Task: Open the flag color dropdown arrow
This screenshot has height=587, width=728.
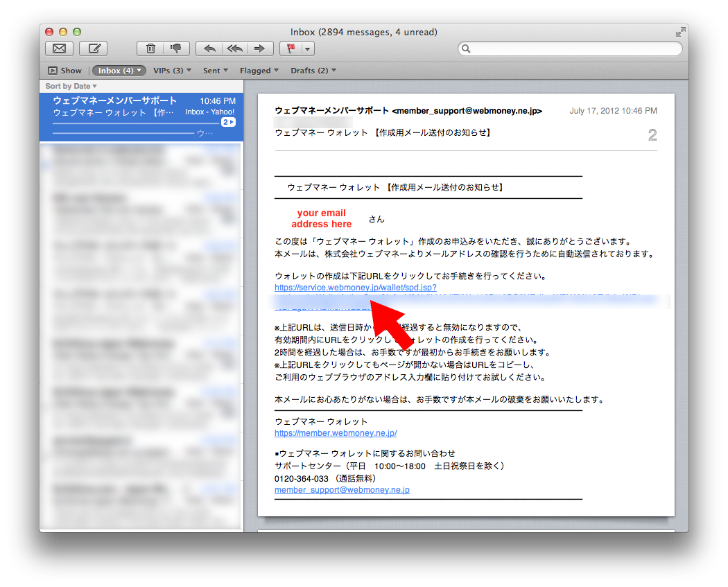Action: [308, 49]
